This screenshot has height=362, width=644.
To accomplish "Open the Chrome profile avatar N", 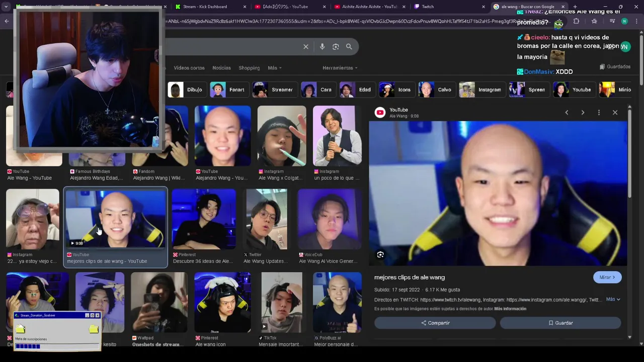I will tap(624, 21).
